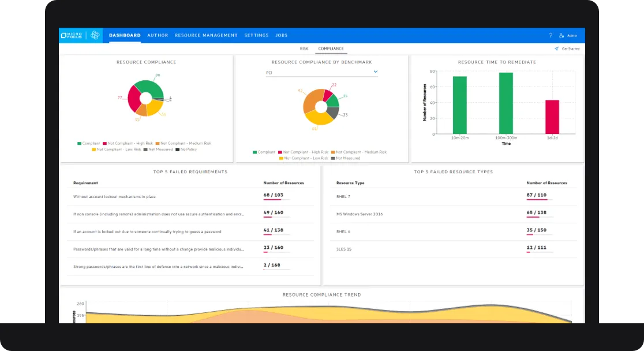Open the Resource Management menu

(x=205, y=35)
